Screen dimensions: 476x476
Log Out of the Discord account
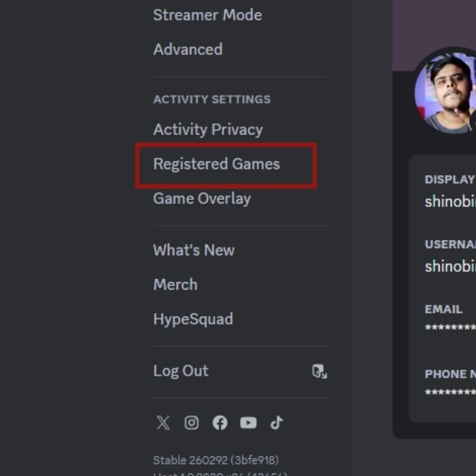tap(181, 371)
